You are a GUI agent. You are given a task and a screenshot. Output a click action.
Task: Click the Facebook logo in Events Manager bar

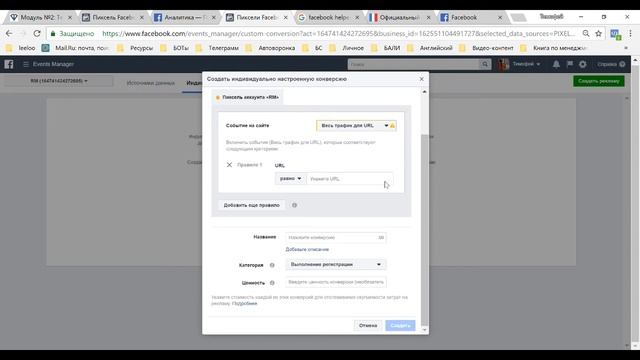coord(9,64)
